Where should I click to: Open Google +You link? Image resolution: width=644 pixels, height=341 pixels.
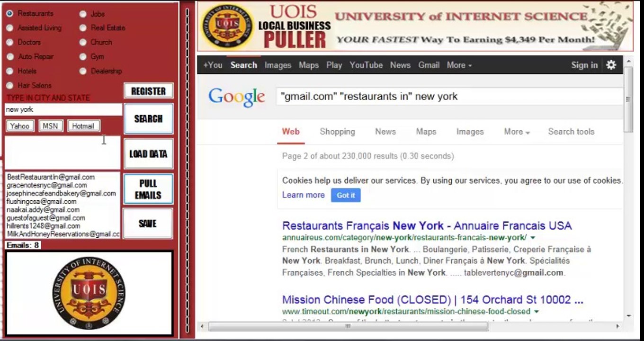[213, 65]
